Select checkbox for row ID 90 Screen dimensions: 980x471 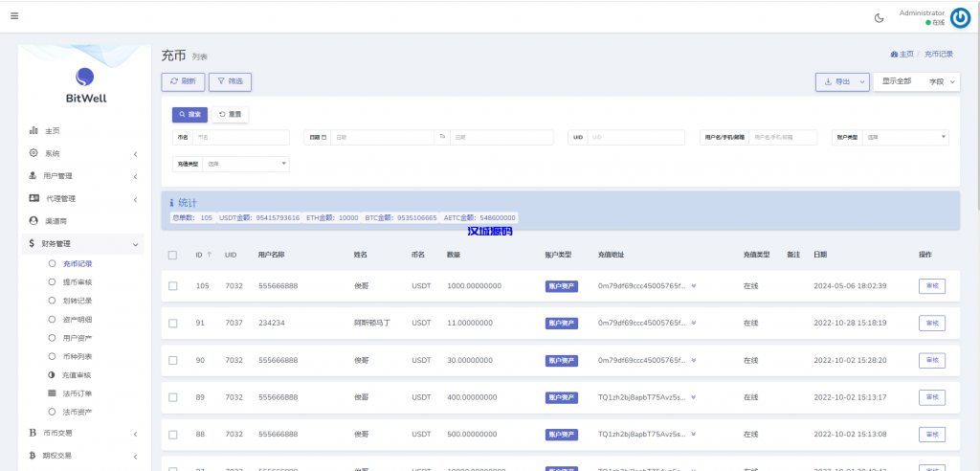(172, 360)
